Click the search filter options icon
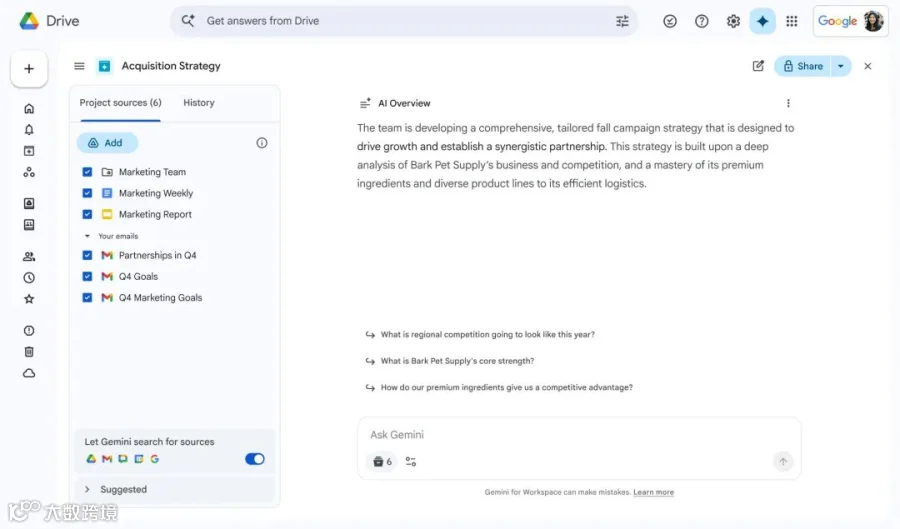The image size is (900, 529). tap(622, 21)
